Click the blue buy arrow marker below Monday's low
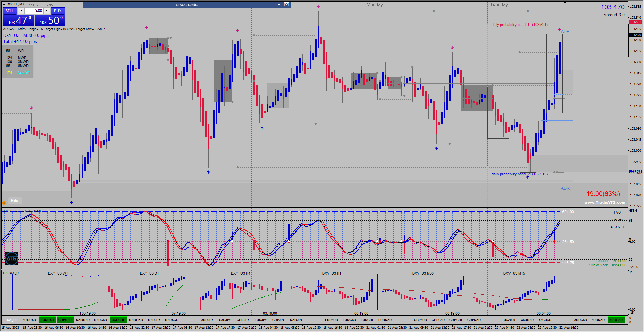The width and height of the screenshot is (644, 332). click(436, 148)
